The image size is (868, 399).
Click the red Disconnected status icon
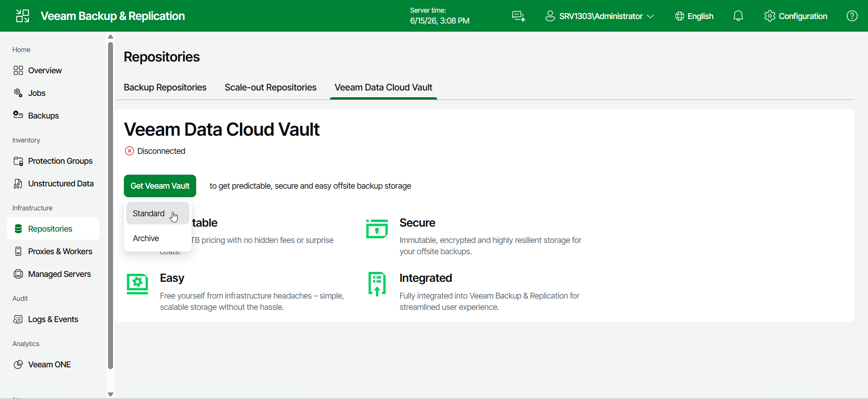[129, 151]
